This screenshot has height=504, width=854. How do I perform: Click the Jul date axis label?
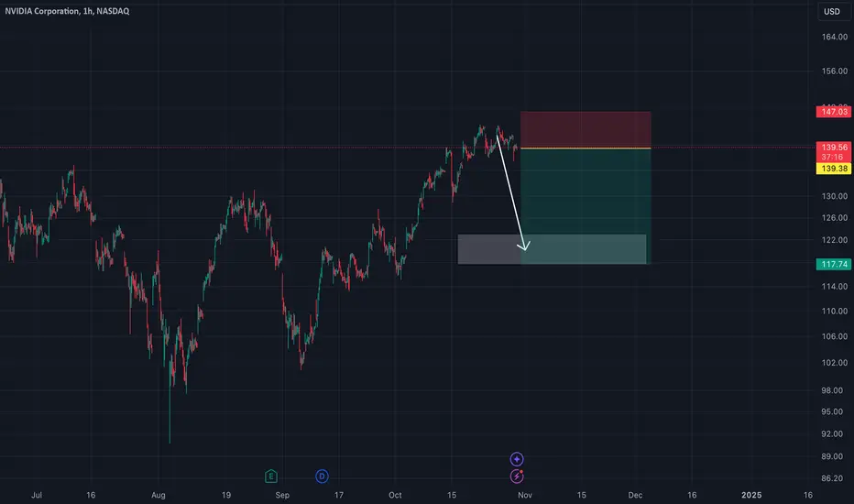click(x=37, y=495)
